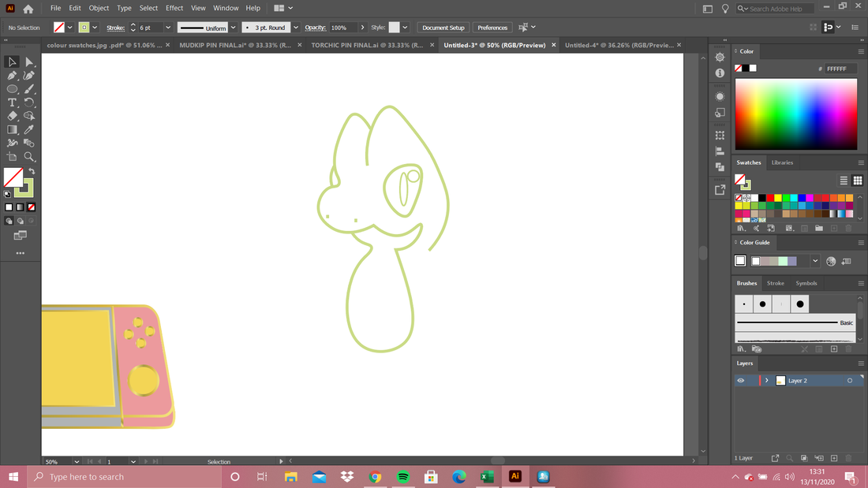Activate the Gradient tool
The image size is (868, 488).
[x=12, y=129]
